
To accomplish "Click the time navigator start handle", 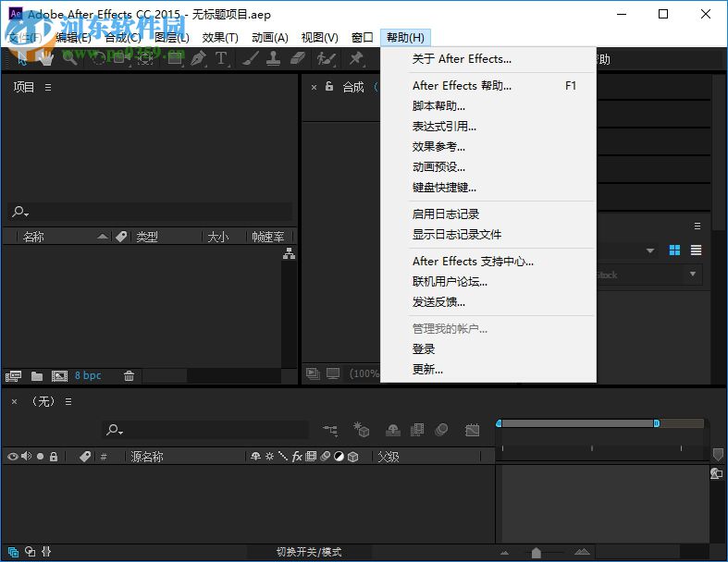I will pyautogui.click(x=499, y=423).
